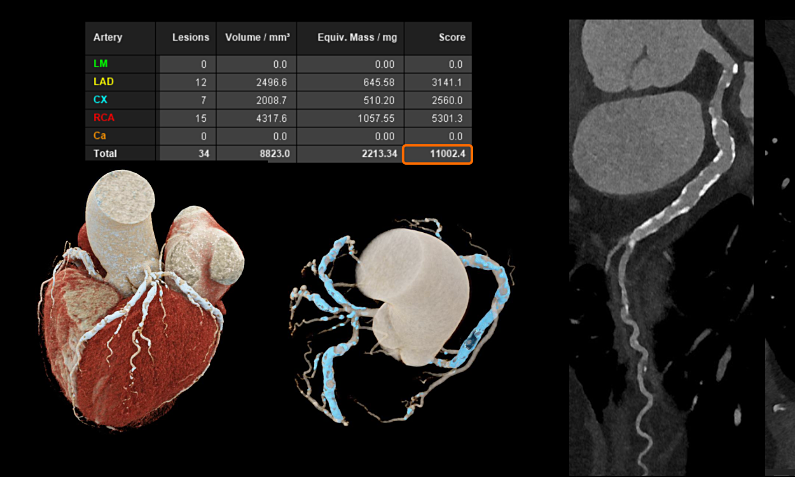Click the RCA lesions count 15
The height and width of the screenshot is (477, 795).
[x=201, y=118]
